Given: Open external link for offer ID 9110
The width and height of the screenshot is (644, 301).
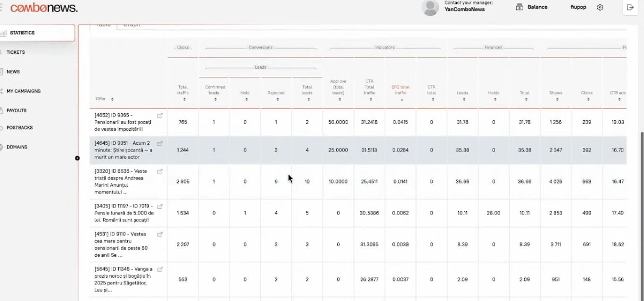Looking at the screenshot, I should pyautogui.click(x=160, y=234).
